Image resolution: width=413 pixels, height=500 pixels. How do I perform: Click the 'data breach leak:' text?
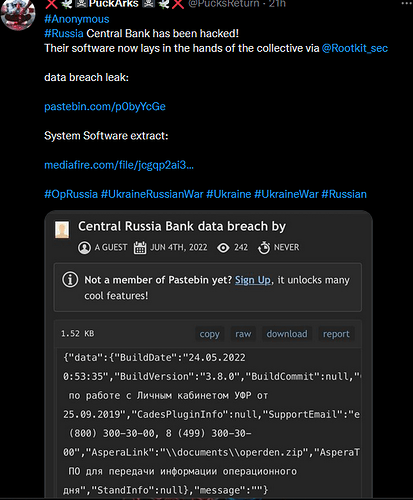[x=86, y=77]
